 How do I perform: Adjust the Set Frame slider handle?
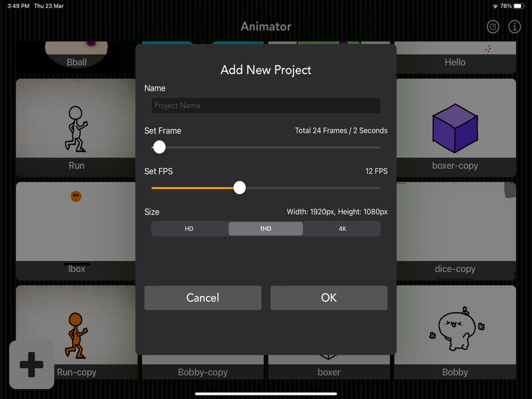[159, 147]
